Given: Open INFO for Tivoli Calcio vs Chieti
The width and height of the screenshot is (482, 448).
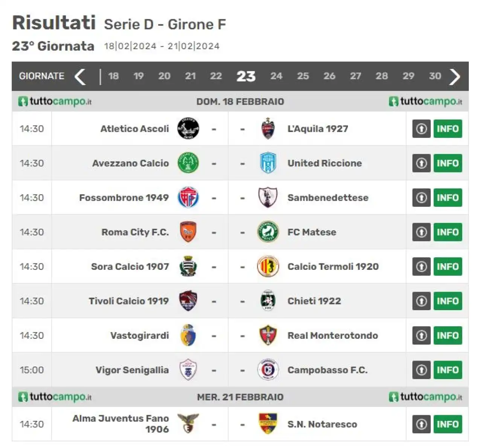Looking at the screenshot, I should coord(448,301).
